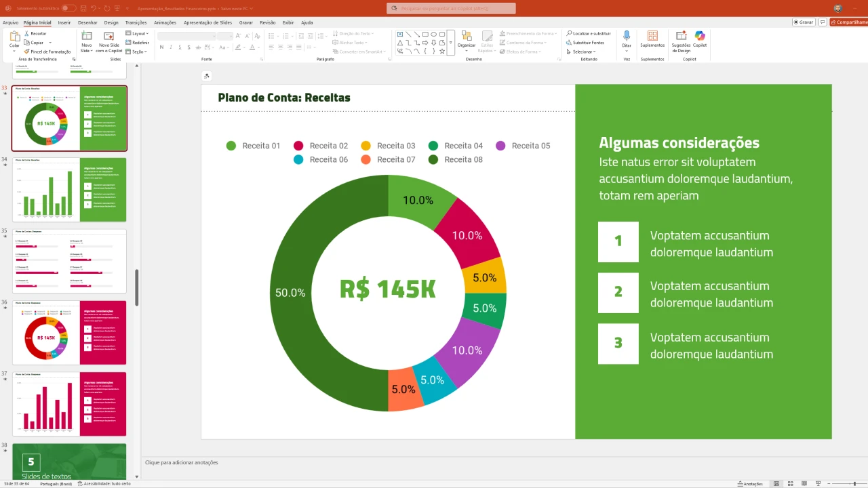The width and height of the screenshot is (868, 488).
Task: Toggle the Anotações pane in status bar
Action: click(749, 484)
